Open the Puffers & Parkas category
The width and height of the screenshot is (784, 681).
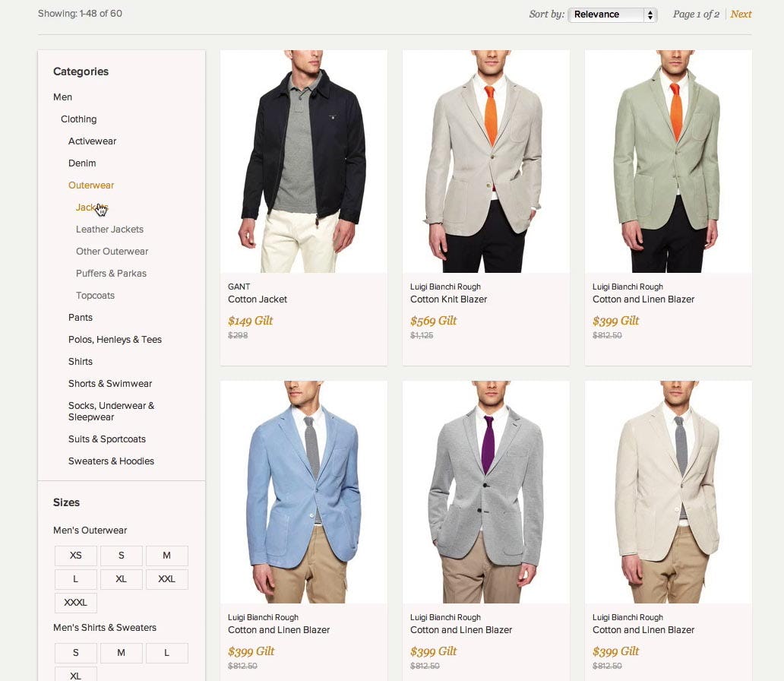tap(111, 274)
